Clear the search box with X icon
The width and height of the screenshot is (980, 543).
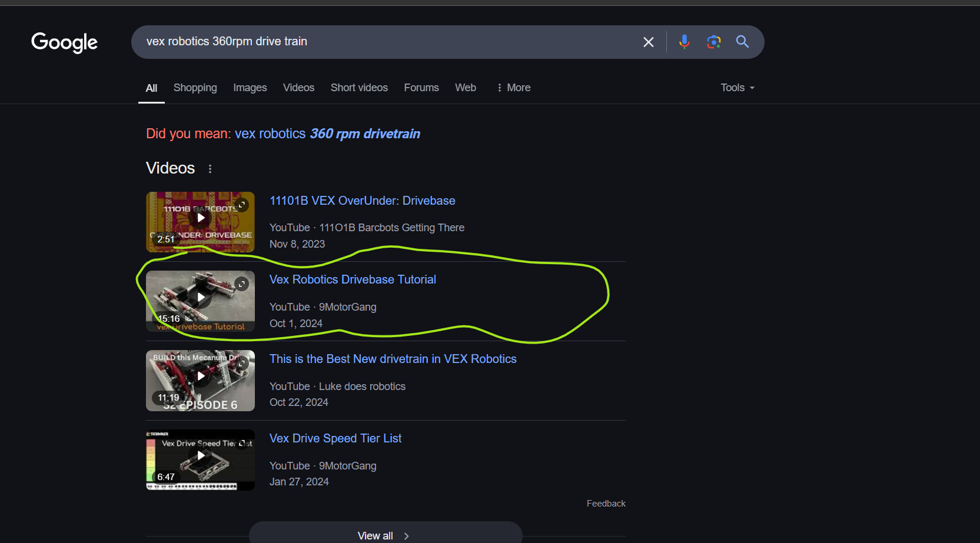(648, 42)
